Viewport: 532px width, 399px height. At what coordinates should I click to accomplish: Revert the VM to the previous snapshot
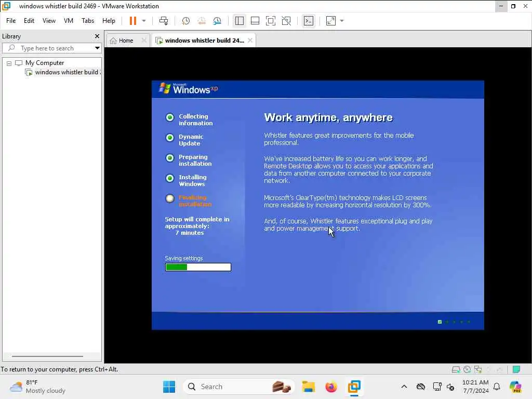[x=202, y=21]
